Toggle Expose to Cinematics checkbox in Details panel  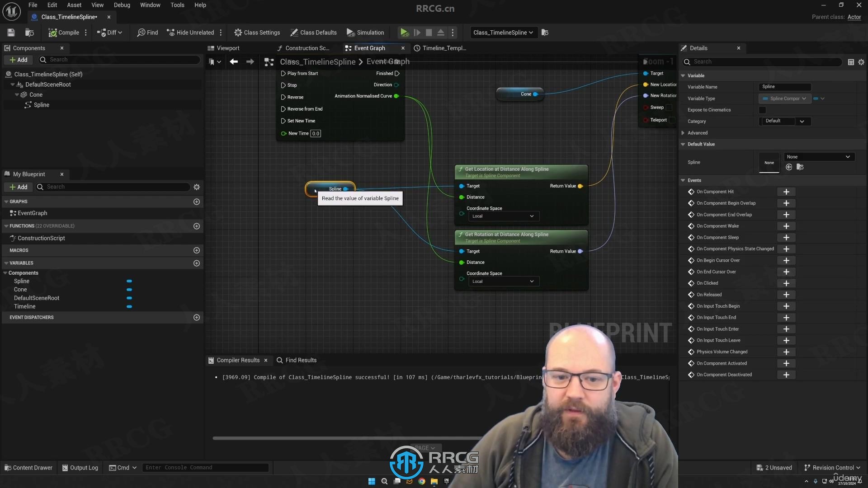click(x=763, y=109)
